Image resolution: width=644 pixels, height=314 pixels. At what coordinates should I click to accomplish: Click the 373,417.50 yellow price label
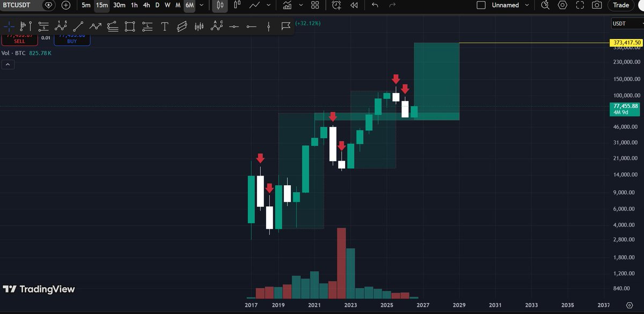pos(626,42)
